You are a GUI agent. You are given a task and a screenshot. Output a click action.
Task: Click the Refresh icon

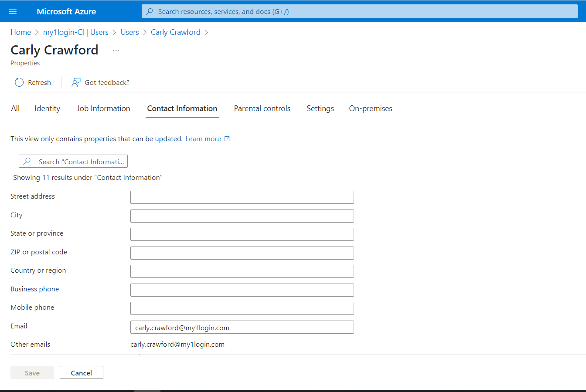pos(19,82)
